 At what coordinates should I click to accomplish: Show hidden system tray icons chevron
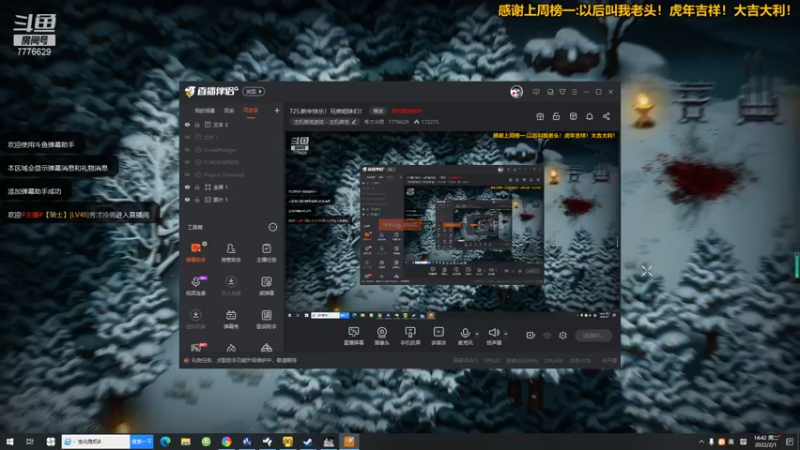(702, 441)
